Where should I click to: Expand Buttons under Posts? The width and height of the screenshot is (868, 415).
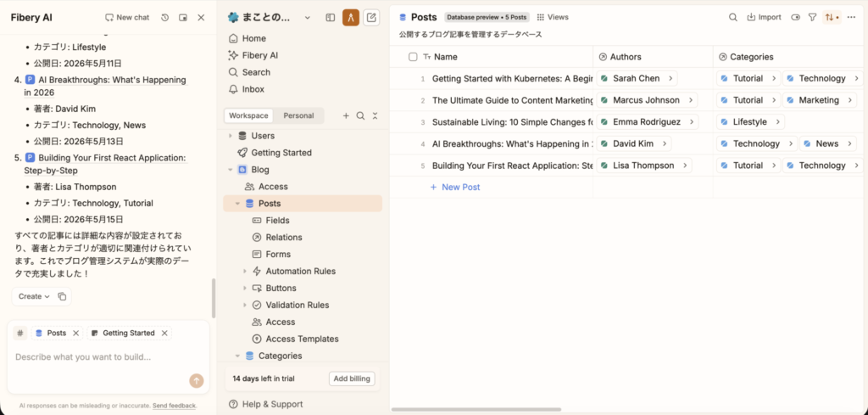(245, 288)
